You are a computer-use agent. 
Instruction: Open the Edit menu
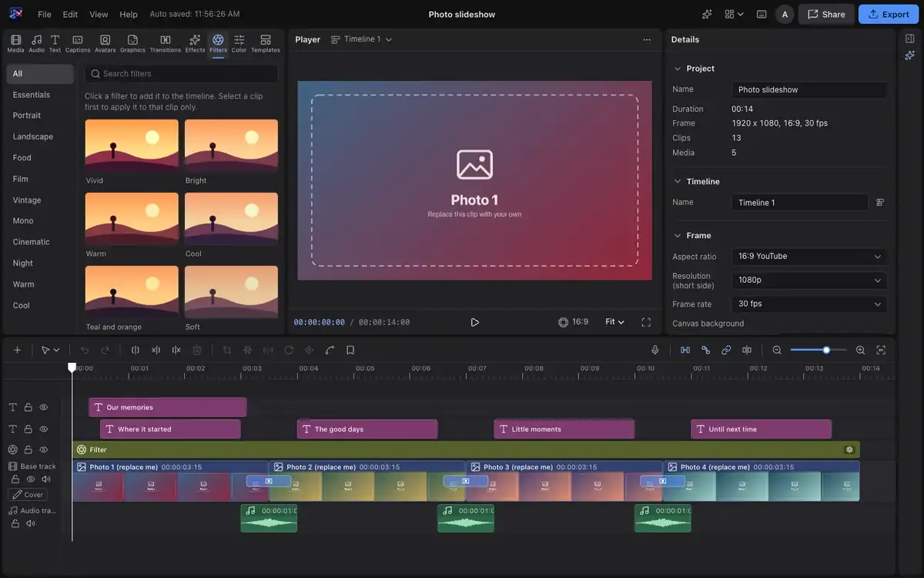(70, 14)
